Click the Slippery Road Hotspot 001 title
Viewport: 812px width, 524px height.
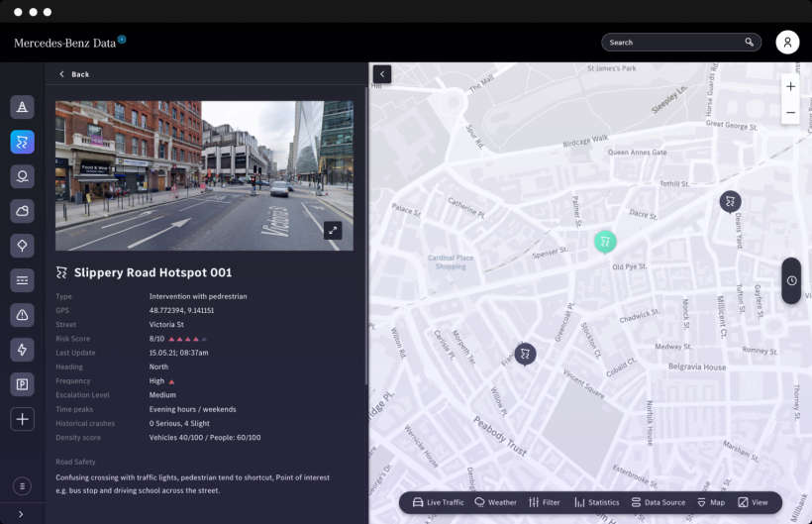click(x=152, y=272)
